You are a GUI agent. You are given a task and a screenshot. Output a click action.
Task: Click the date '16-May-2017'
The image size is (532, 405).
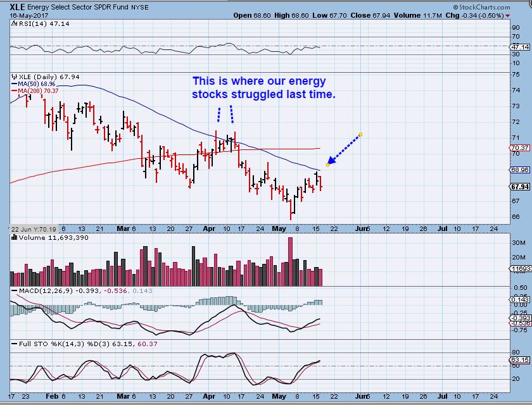coord(29,16)
